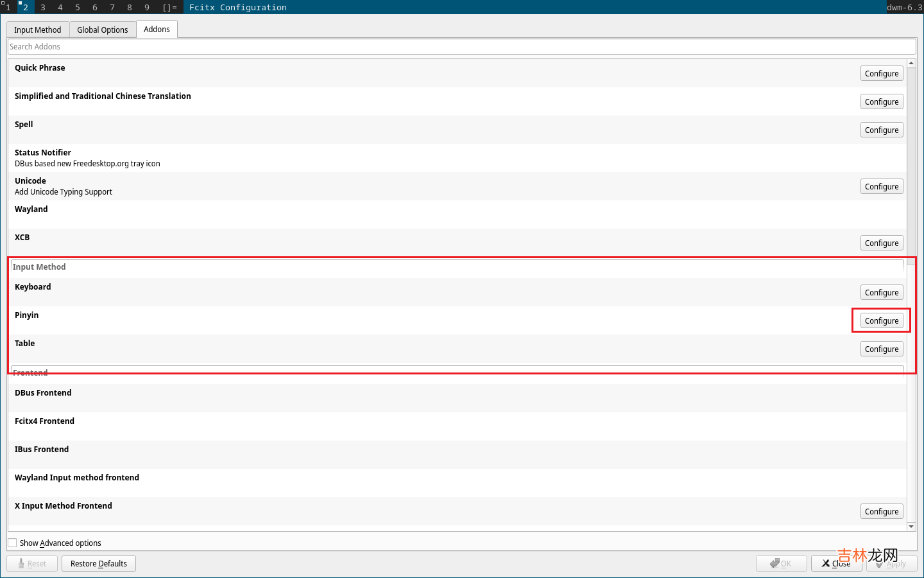Focus the Search Addons field
This screenshot has width=924, height=578.
point(461,47)
